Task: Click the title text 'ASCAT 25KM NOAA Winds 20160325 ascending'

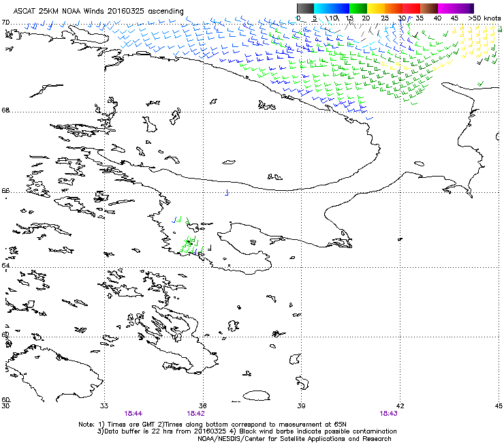Action: point(98,12)
